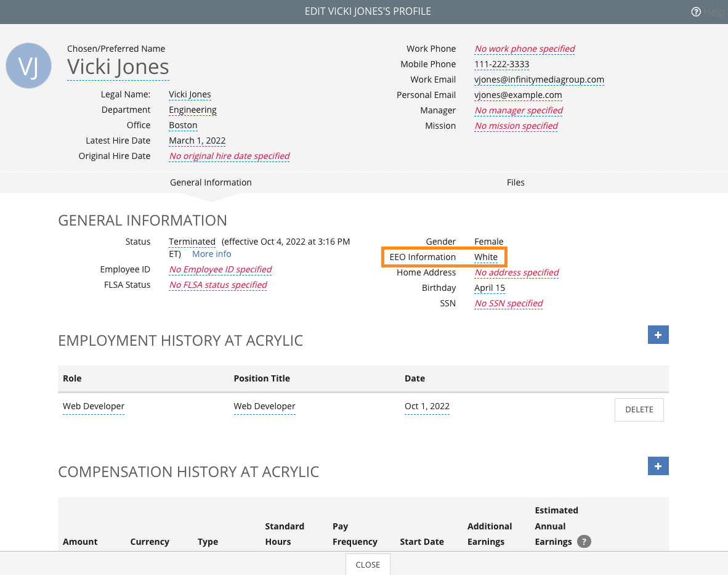This screenshot has width=728, height=575.
Task: Specify the FLSA status
Action: (x=218, y=285)
